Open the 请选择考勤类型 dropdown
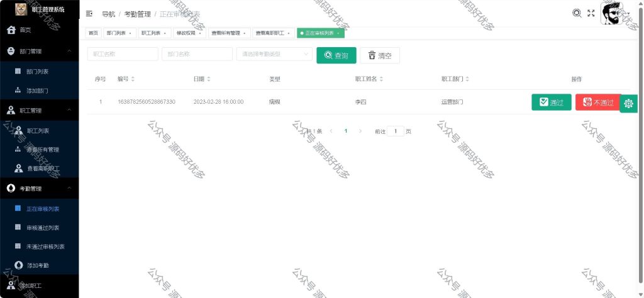Image resolution: width=644 pixels, height=298 pixels. (x=274, y=54)
